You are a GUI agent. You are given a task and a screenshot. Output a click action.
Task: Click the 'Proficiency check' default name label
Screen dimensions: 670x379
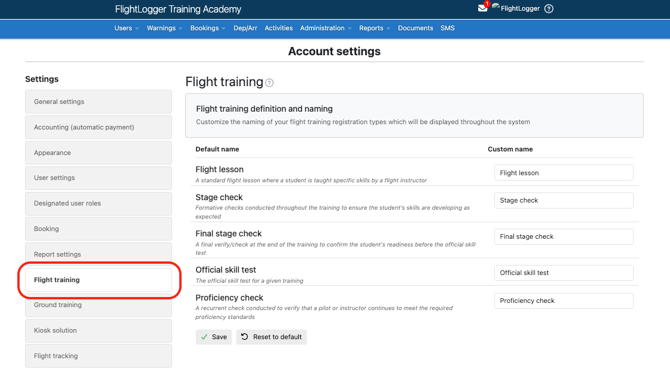point(229,298)
